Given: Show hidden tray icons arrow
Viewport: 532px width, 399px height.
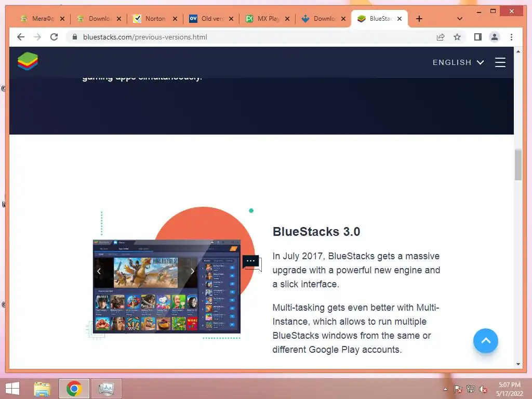Looking at the screenshot, I should (x=445, y=389).
